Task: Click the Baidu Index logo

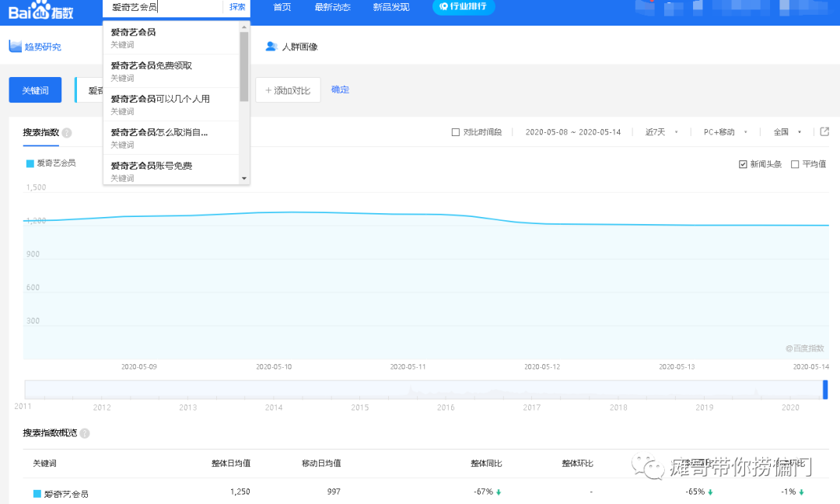Action: click(x=40, y=10)
